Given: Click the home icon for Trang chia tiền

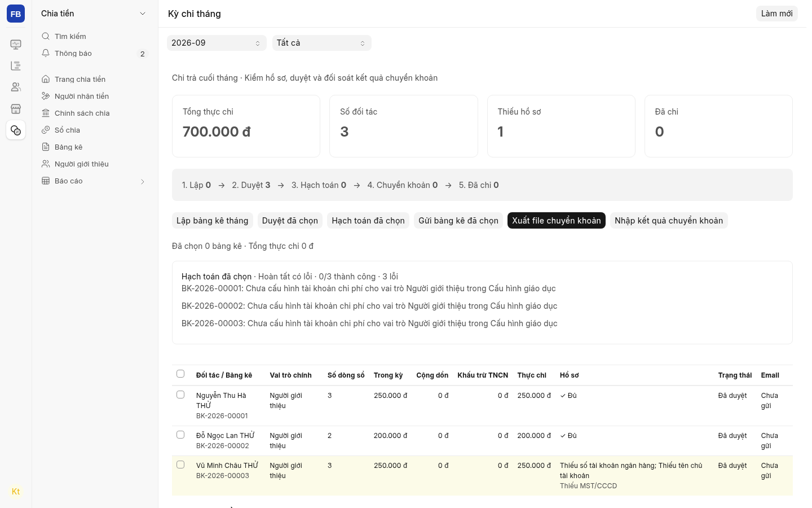Looking at the screenshot, I should tap(46, 79).
